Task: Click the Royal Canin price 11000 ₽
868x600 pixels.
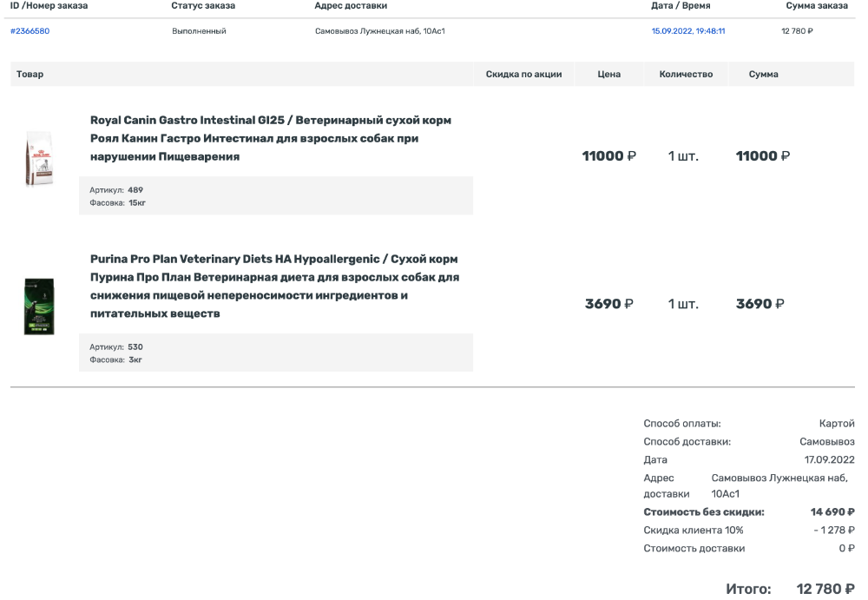Action: (x=608, y=156)
